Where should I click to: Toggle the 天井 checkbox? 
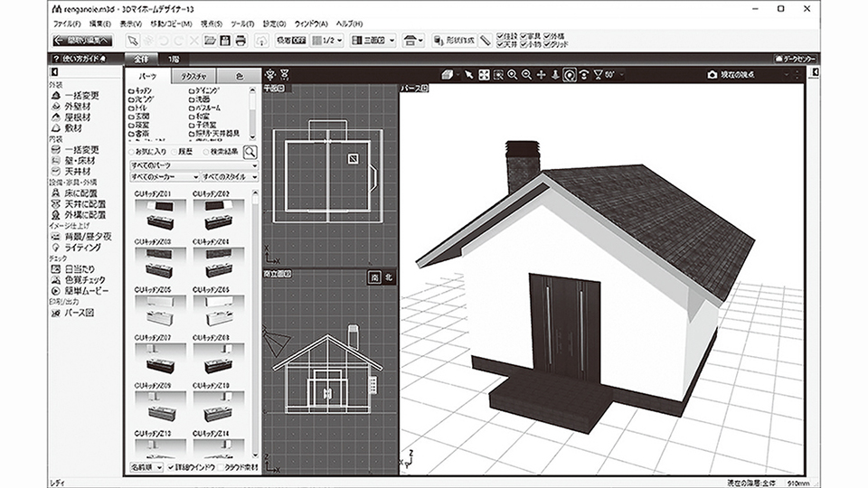[500, 43]
